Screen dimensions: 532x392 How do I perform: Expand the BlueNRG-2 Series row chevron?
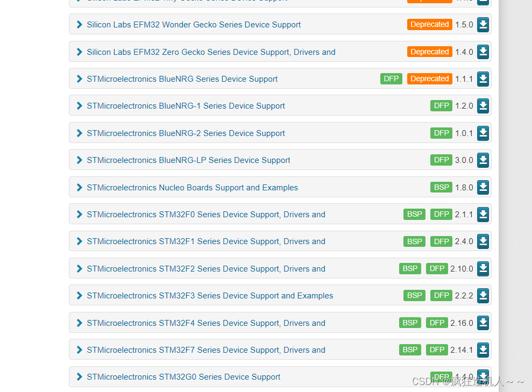pyautogui.click(x=80, y=133)
